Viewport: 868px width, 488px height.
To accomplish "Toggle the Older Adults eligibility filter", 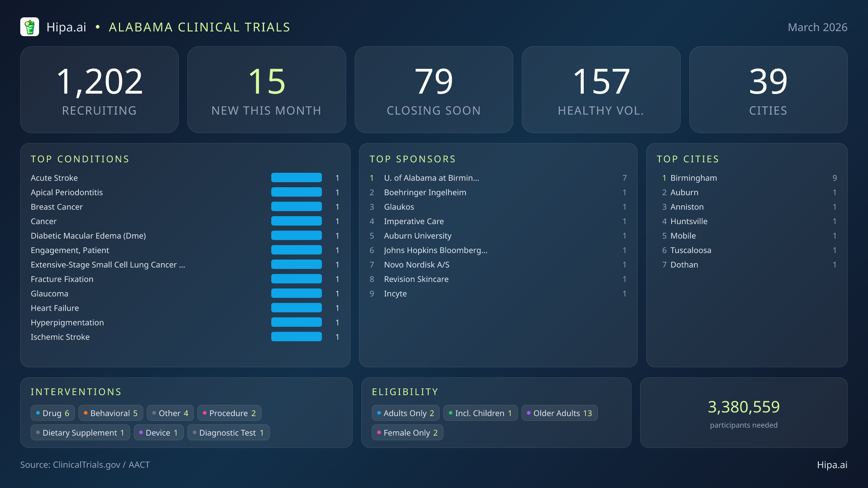I will coord(559,413).
